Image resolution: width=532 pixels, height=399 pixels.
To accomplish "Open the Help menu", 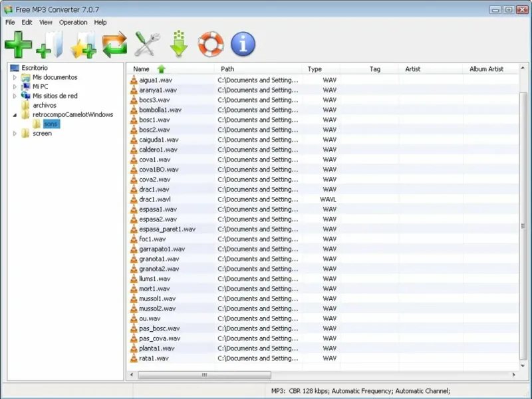I will click(x=100, y=23).
